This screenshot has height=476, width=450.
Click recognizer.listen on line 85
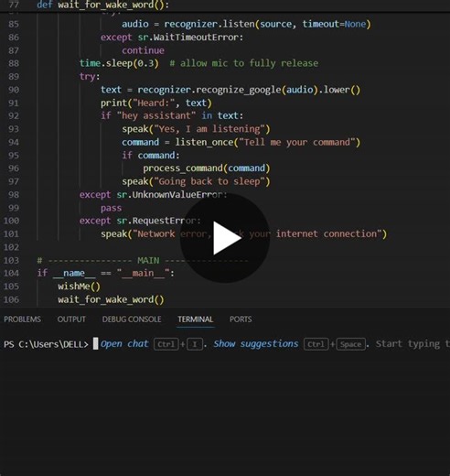(x=209, y=24)
